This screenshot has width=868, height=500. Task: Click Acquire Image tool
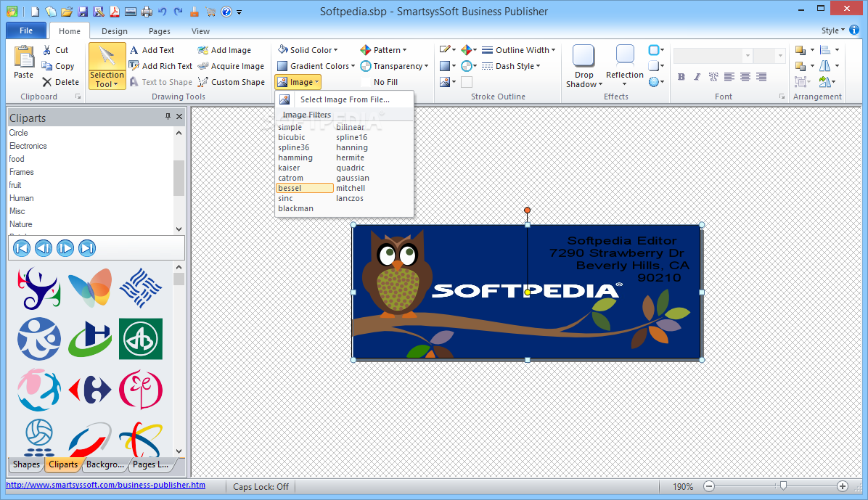tap(231, 66)
